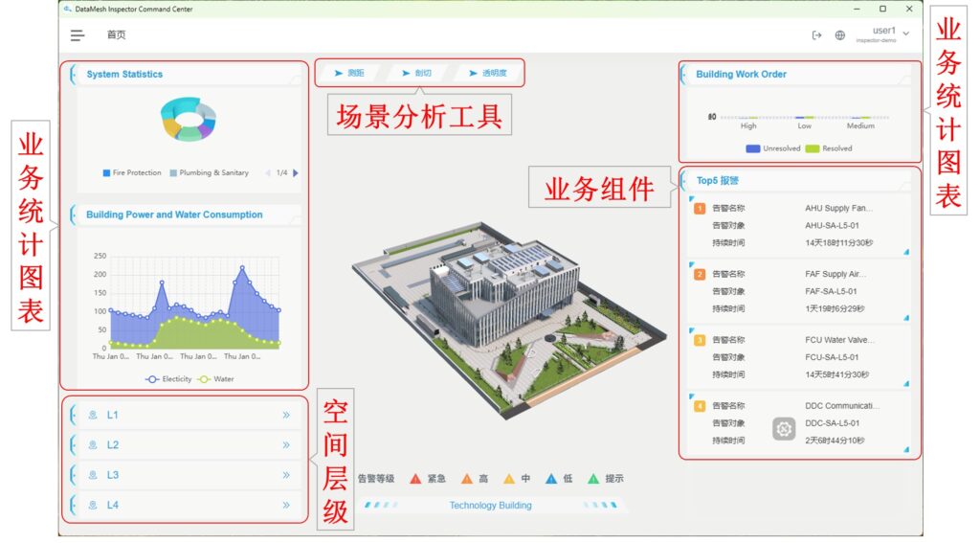The height and width of the screenshot is (543, 980).
Task: Click the blue 低 alarm level triangle
Action: coord(550,478)
